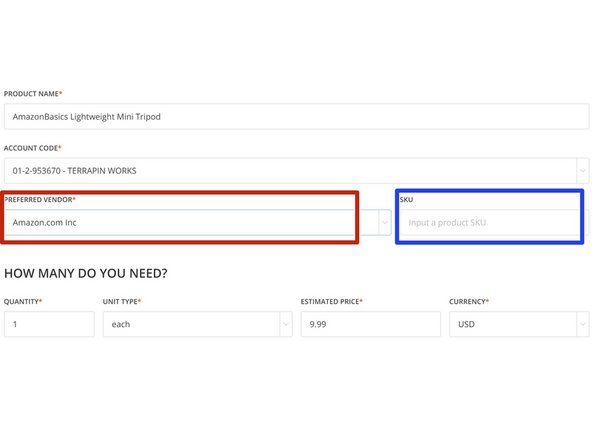Click the Account Code label
This screenshot has height=444, width=592.
point(32,148)
